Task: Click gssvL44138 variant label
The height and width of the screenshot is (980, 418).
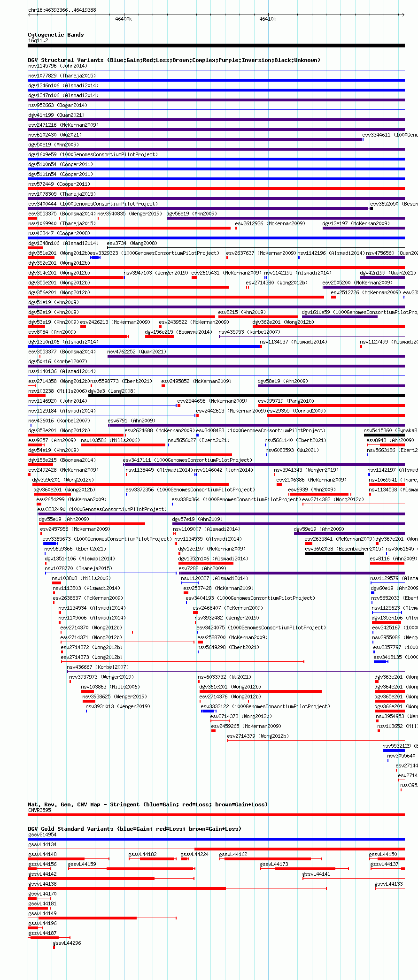Action: 42,884
